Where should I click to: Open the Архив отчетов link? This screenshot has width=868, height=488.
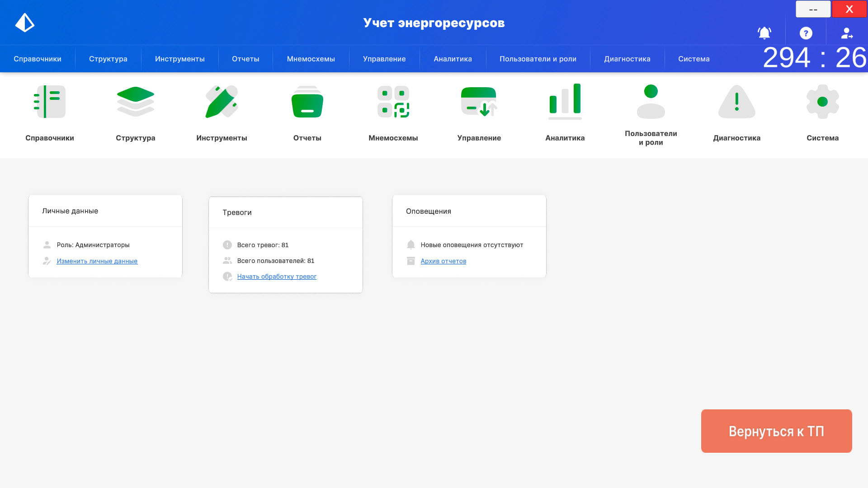(x=443, y=261)
